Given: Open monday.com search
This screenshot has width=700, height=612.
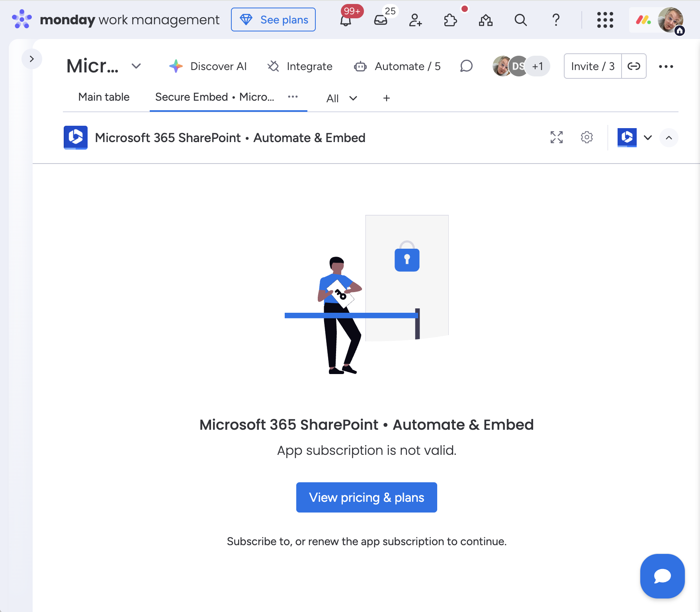Looking at the screenshot, I should (x=520, y=20).
